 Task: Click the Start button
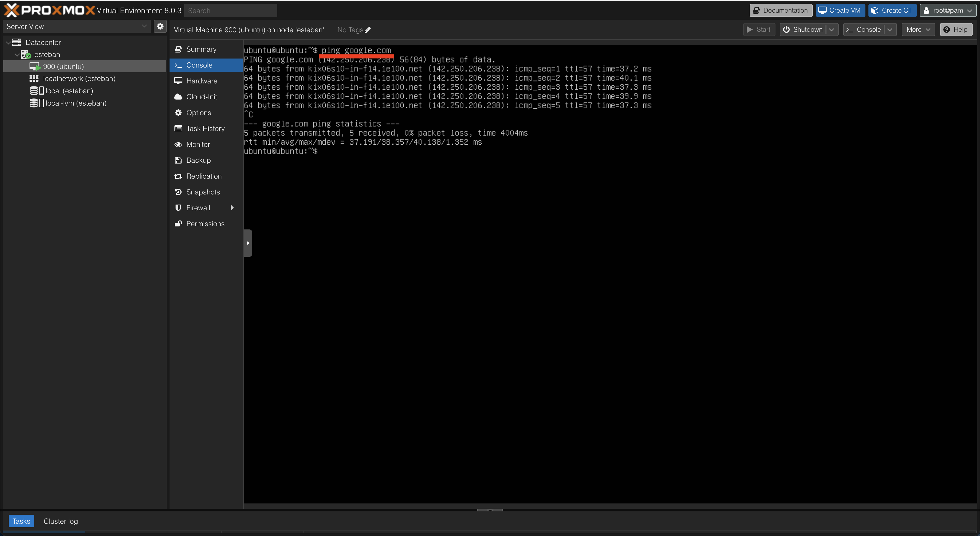pos(759,30)
